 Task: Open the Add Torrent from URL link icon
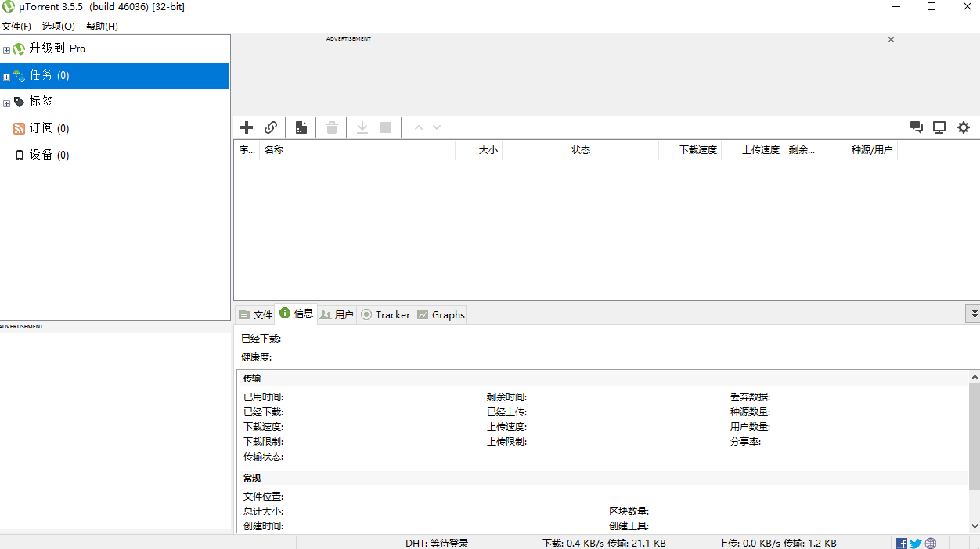tap(271, 127)
